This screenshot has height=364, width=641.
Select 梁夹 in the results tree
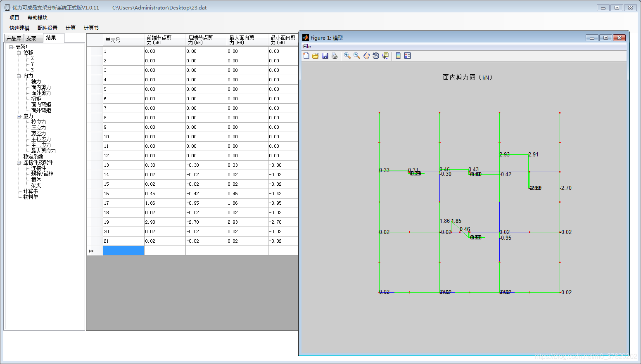(36, 186)
